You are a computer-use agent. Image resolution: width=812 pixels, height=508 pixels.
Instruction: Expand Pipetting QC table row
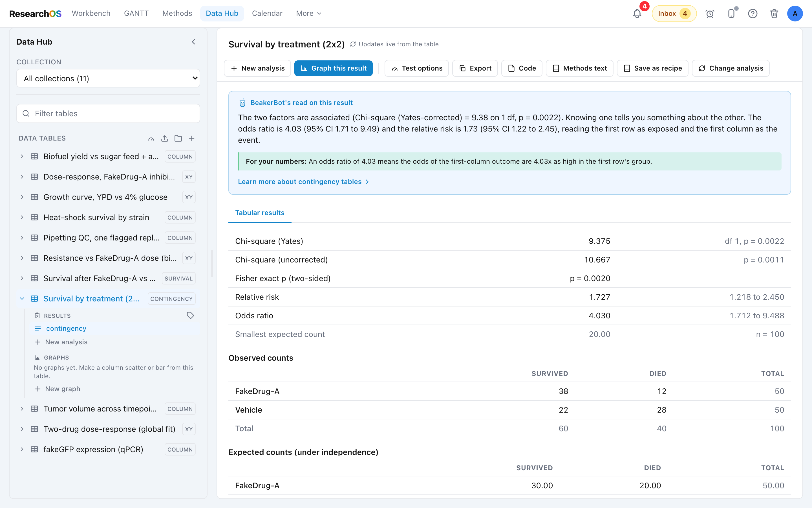tap(22, 238)
